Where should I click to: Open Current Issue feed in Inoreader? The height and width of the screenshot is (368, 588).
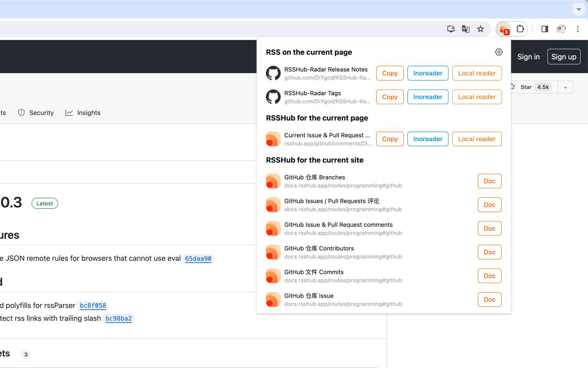(x=428, y=138)
